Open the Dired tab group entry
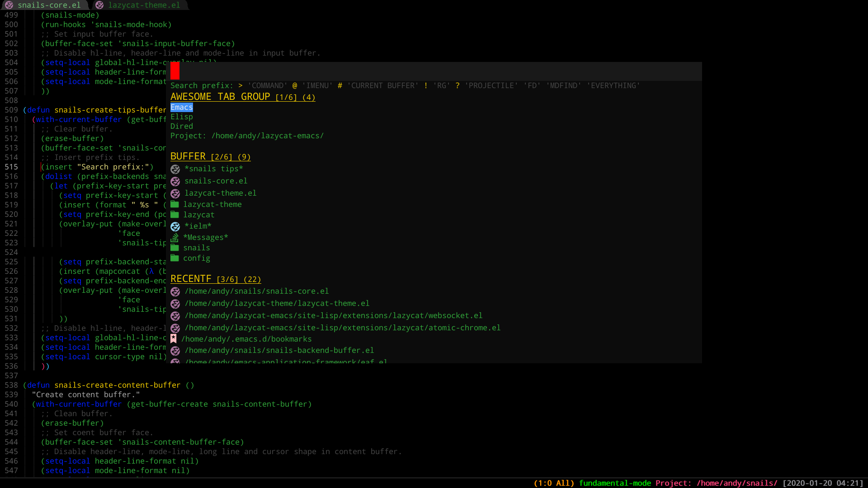The height and width of the screenshot is (488, 868). pos(182,126)
